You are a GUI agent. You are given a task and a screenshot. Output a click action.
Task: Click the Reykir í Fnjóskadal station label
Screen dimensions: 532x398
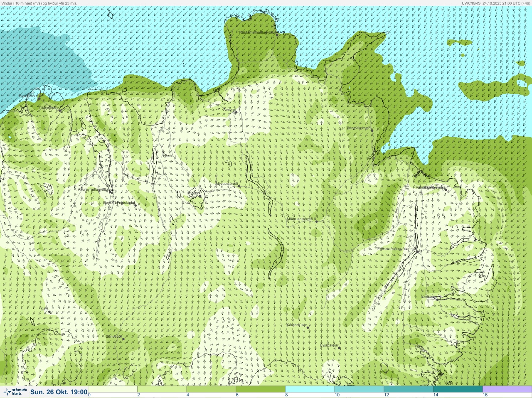119,203
